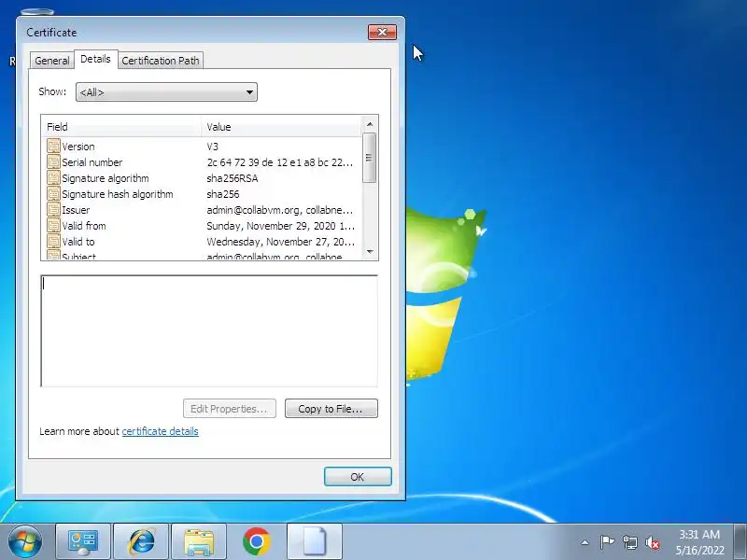The image size is (747, 560).
Task: Launch Google Chrome from the taskbar
Action: coord(256,541)
